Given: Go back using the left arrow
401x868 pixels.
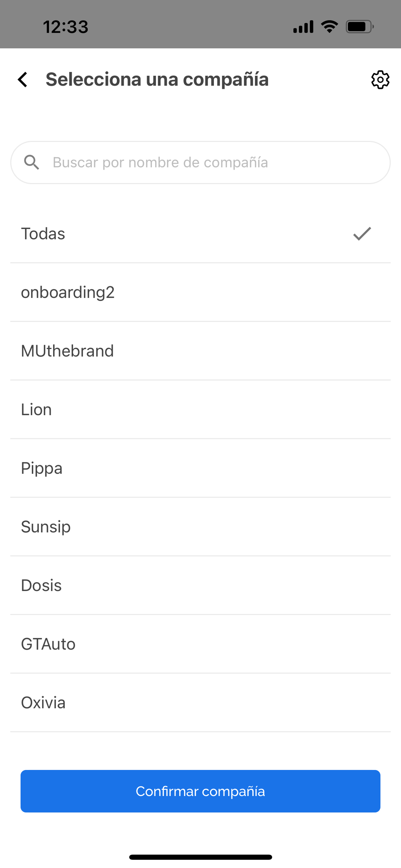Looking at the screenshot, I should click(x=23, y=80).
